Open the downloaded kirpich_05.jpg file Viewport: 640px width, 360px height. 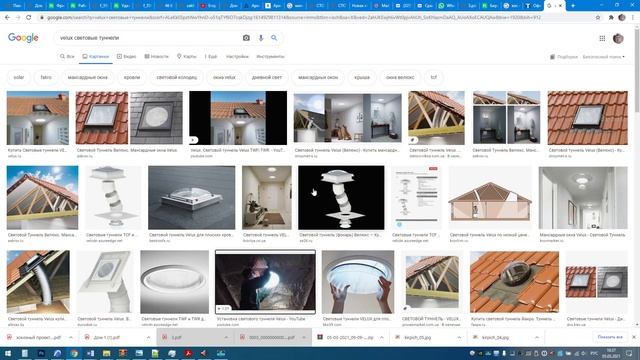(x=417, y=338)
